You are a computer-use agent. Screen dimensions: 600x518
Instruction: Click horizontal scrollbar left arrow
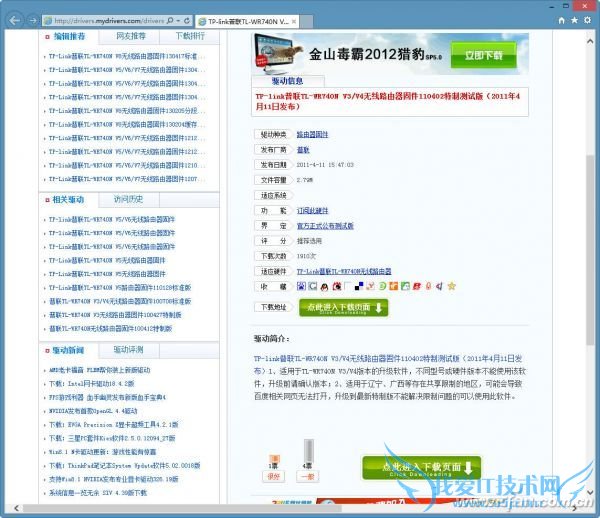(x=16, y=508)
